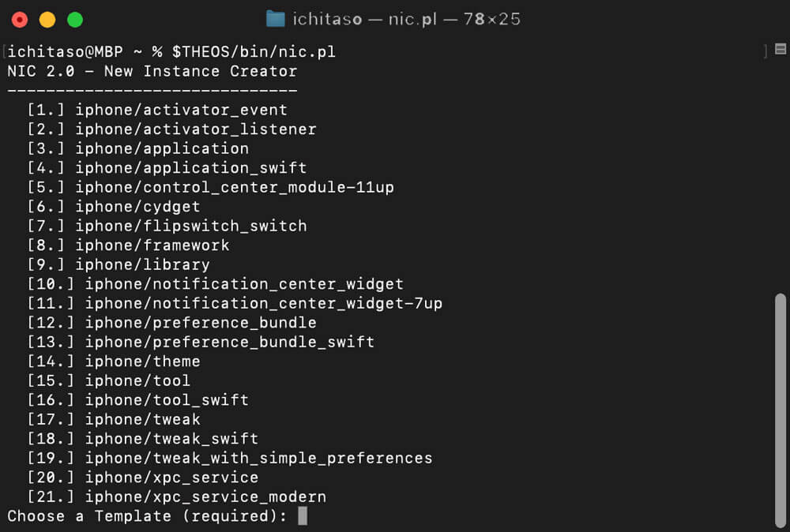Click the vertical scrollbar thumb
This screenshot has height=532, width=790.
point(780,409)
